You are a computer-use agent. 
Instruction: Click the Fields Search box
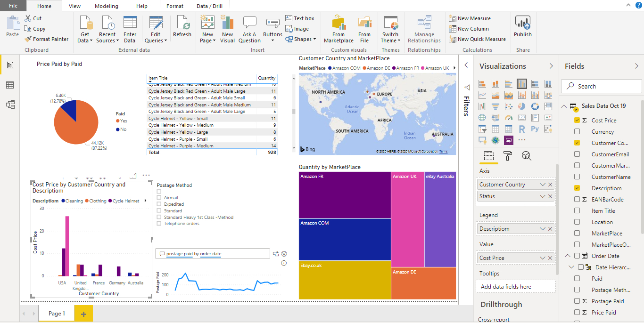[x=601, y=86]
